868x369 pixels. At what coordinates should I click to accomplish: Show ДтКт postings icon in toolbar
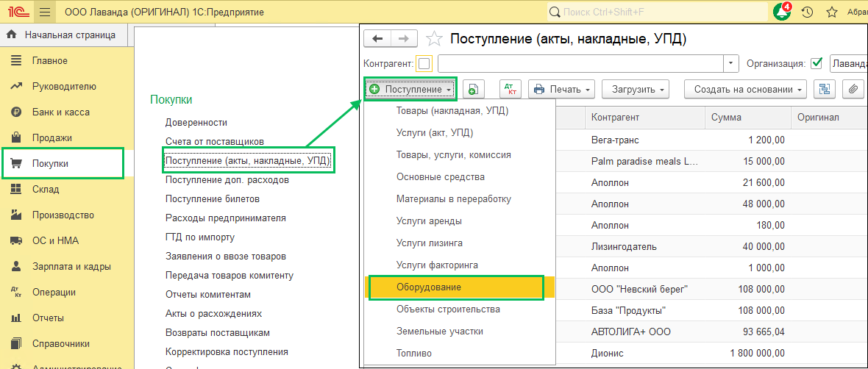pos(511,89)
